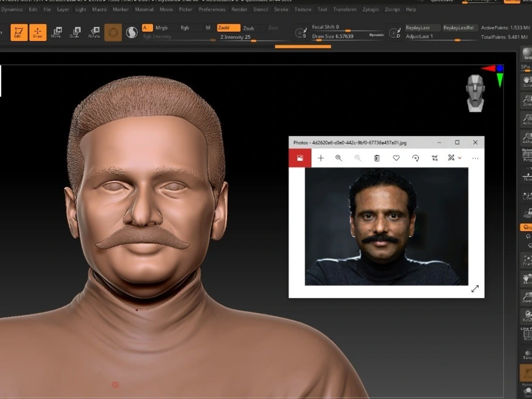Viewport: 532px width, 399px height.
Task: Open the Preferences menu
Action: tap(212, 10)
